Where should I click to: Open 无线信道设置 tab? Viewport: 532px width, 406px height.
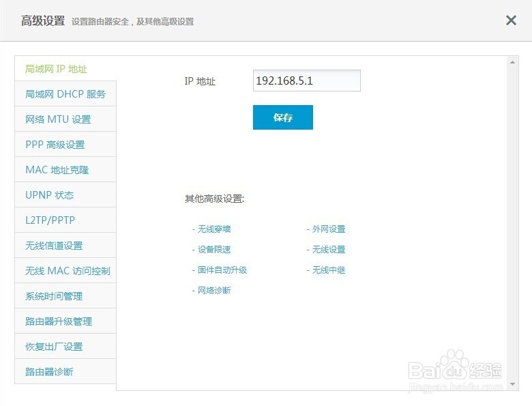(x=65, y=246)
